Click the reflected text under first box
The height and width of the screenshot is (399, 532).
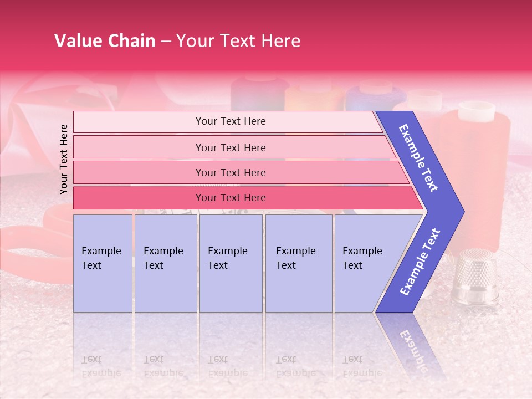click(101, 366)
